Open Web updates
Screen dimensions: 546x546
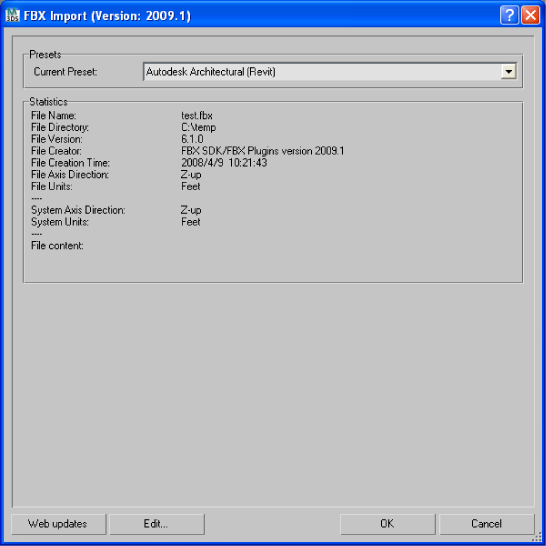click(58, 524)
